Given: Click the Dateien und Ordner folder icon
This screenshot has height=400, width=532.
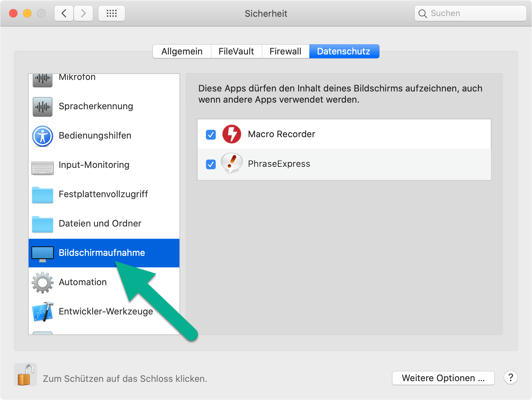Looking at the screenshot, I should (x=43, y=224).
